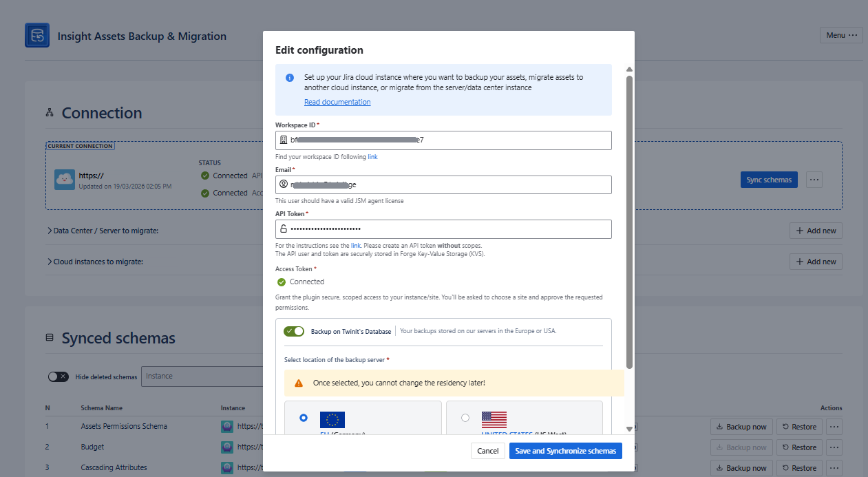Click into the Workspace ID input field
This screenshot has height=477, width=868.
443,140
